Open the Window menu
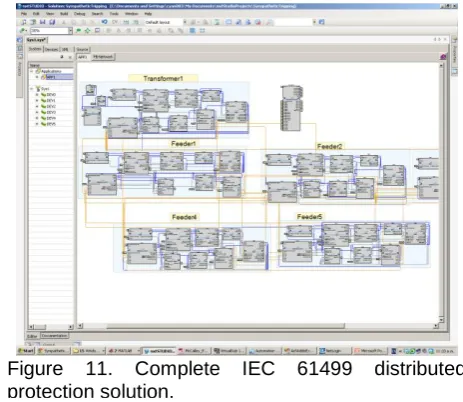Image resolution: width=463 pixels, height=402 pixels. click(x=131, y=14)
